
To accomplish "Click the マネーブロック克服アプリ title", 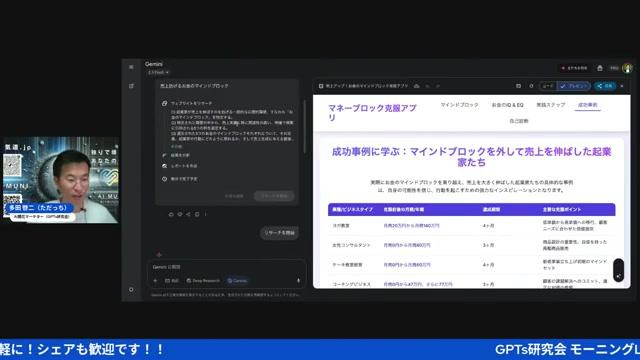I will (372, 112).
